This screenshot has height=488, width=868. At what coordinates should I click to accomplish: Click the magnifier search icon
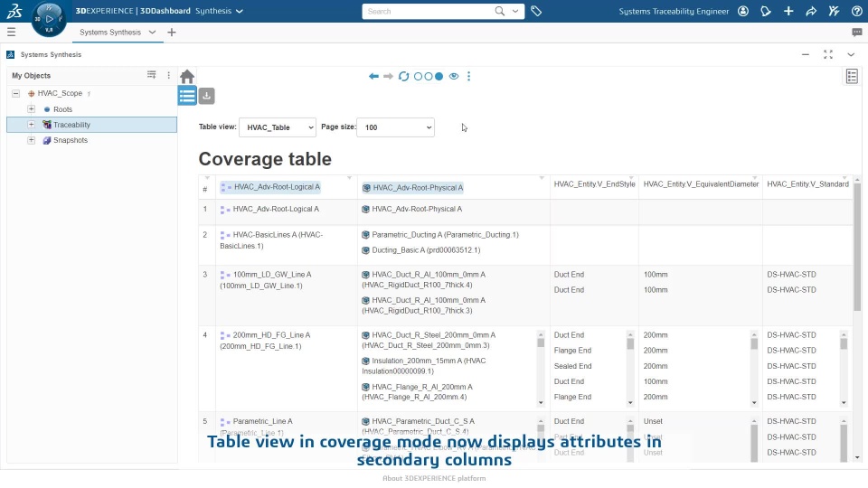tap(499, 11)
